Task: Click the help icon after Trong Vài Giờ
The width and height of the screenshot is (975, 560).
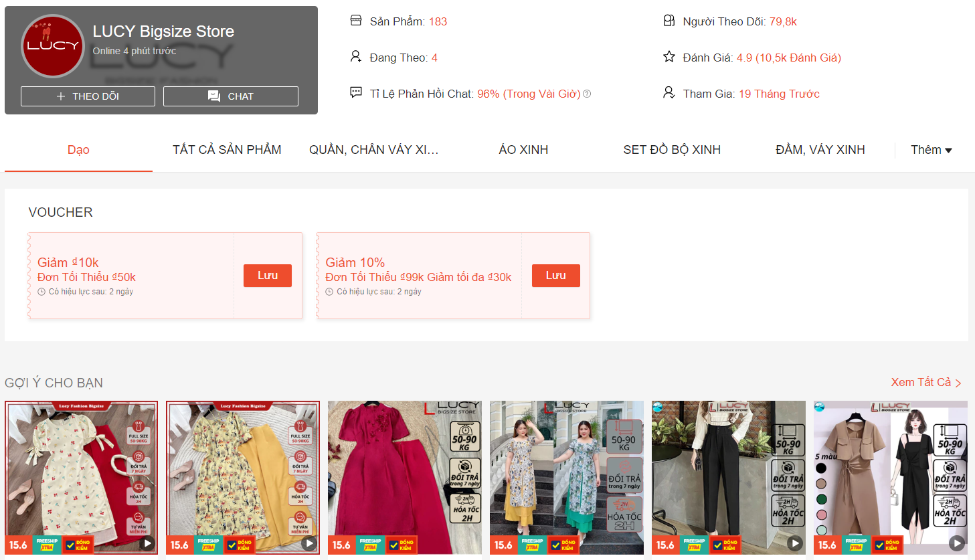Action: pyautogui.click(x=587, y=94)
